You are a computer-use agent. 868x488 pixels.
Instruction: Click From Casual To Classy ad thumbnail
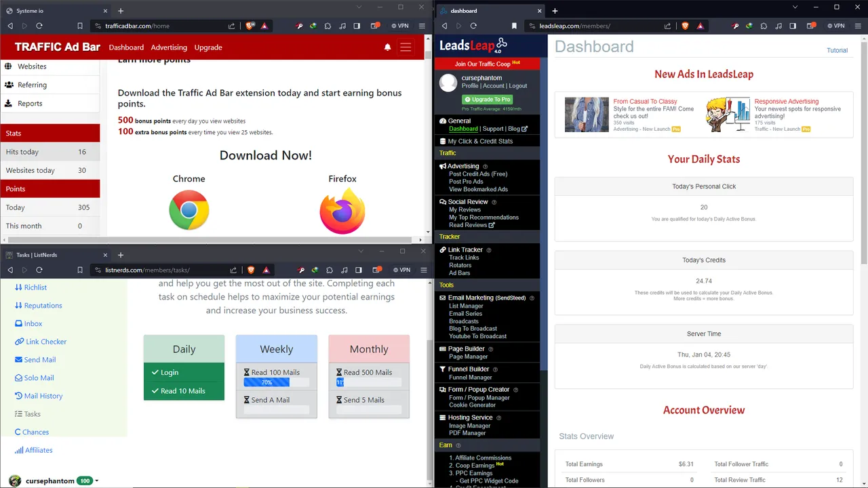[587, 115]
